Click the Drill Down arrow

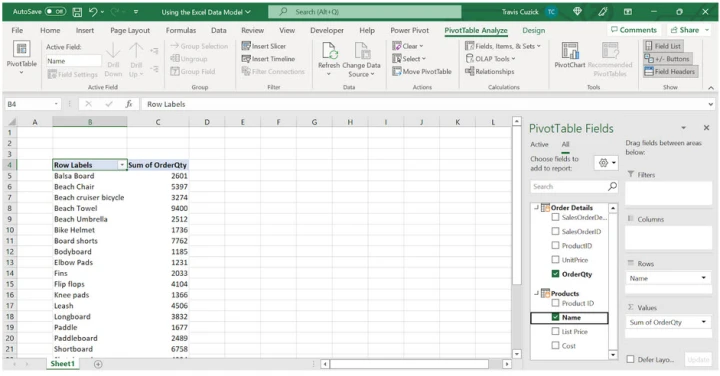point(113,60)
